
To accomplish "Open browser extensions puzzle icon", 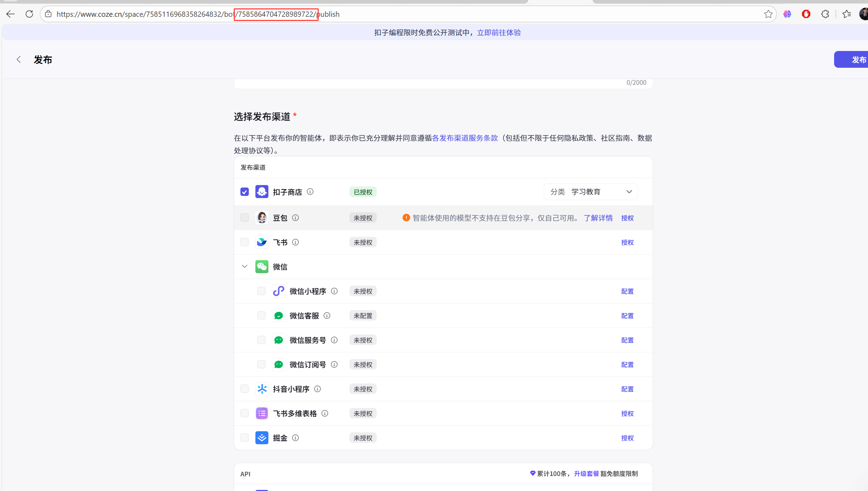I will point(825,14).
